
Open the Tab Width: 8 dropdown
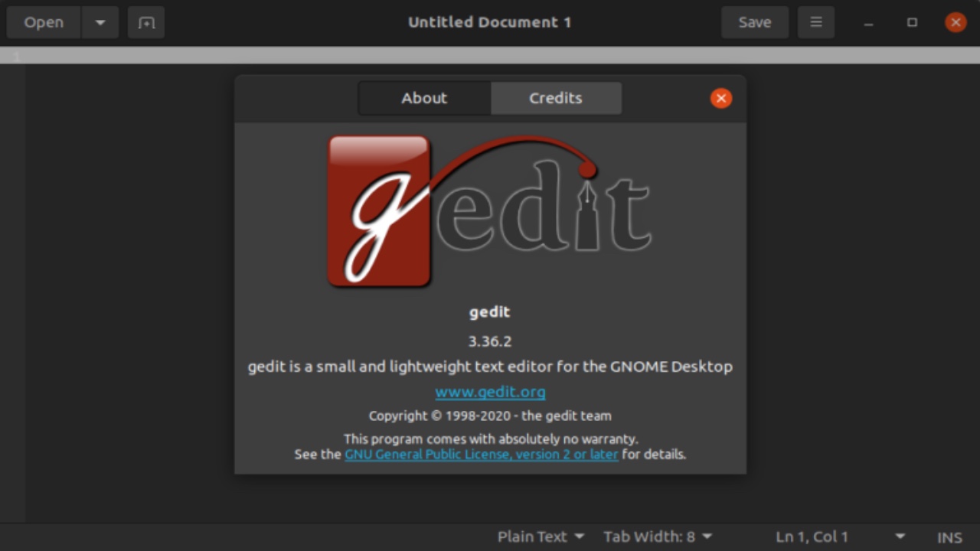(x=657, y=537)
